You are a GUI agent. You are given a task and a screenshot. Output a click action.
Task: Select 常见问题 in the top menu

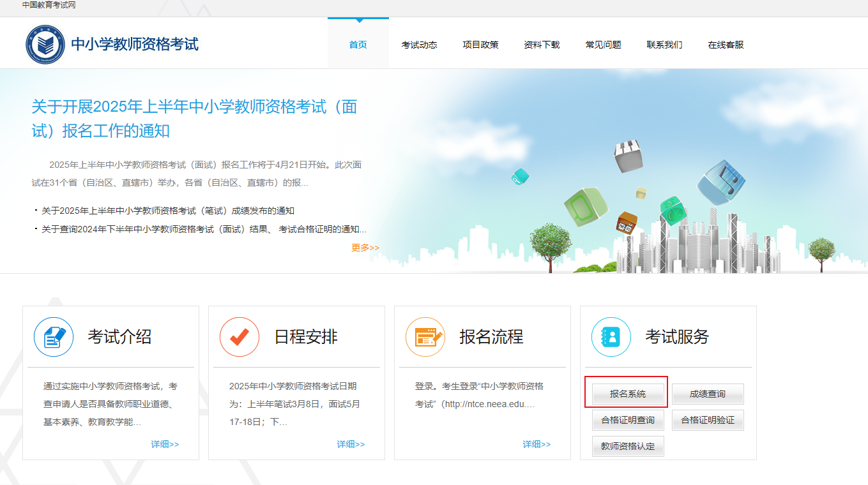click(604, 45)
